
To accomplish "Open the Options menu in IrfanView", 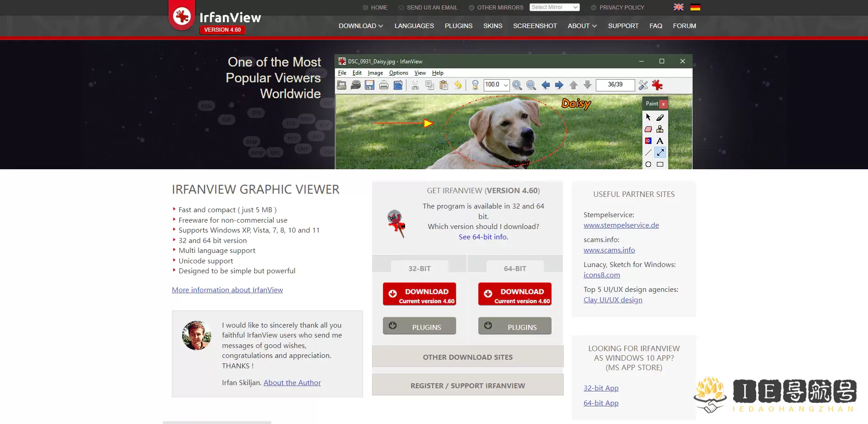I will coord(398,73).
